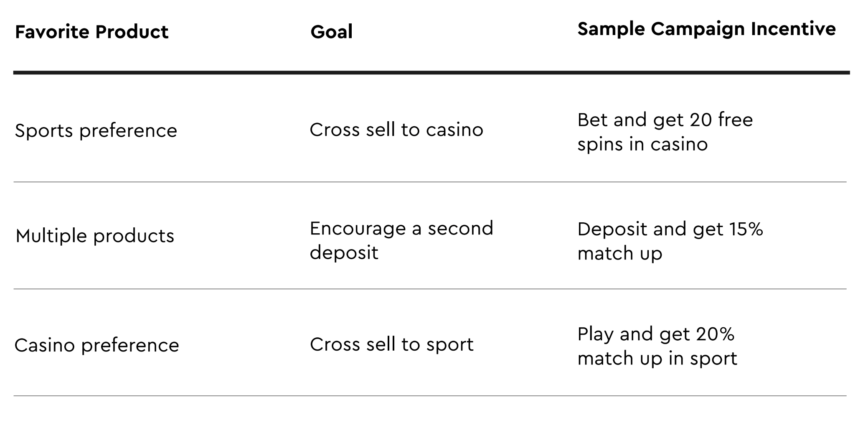Viewport: 868px width, 423px height.
Task: Select the Sports preference cell
Action: click(x=96, y=131)
